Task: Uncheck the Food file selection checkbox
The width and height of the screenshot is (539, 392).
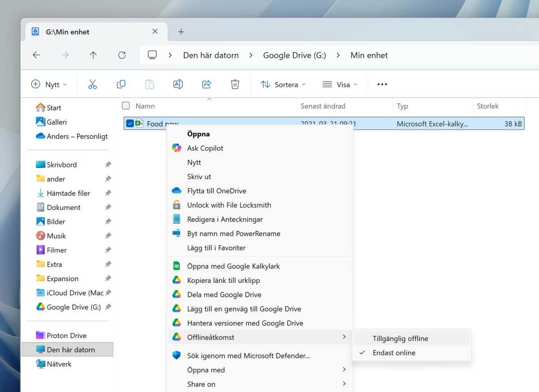Action: (x=130, y=123)
